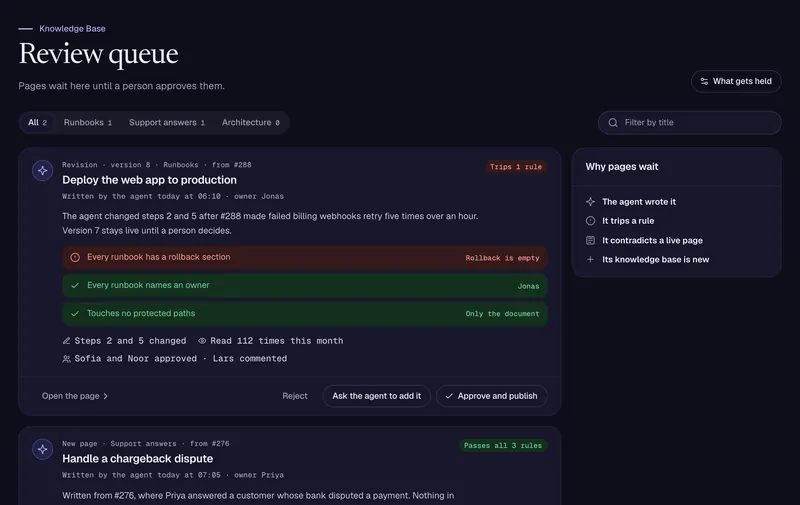Viewport: 800px width, 505px height.
Task: Click the pencil icon next to Steps 2 and 5 changed
Action: click(x=66, y=341)
